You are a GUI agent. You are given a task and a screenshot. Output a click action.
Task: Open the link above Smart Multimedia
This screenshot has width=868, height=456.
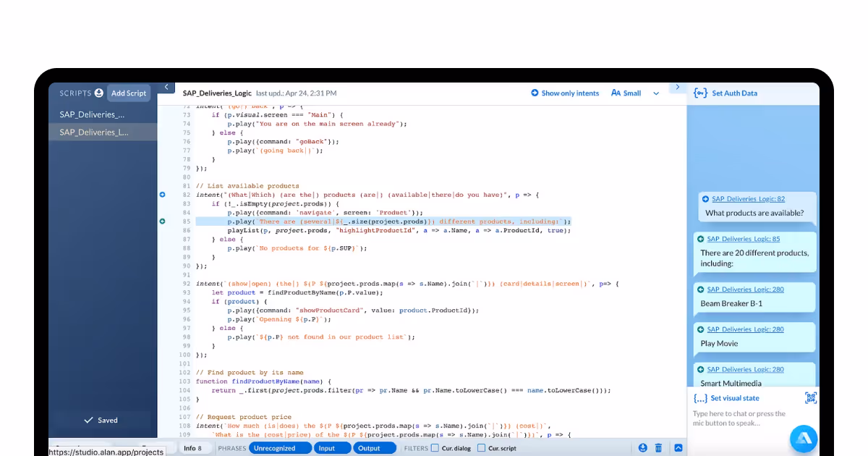(x=747, y=369)
